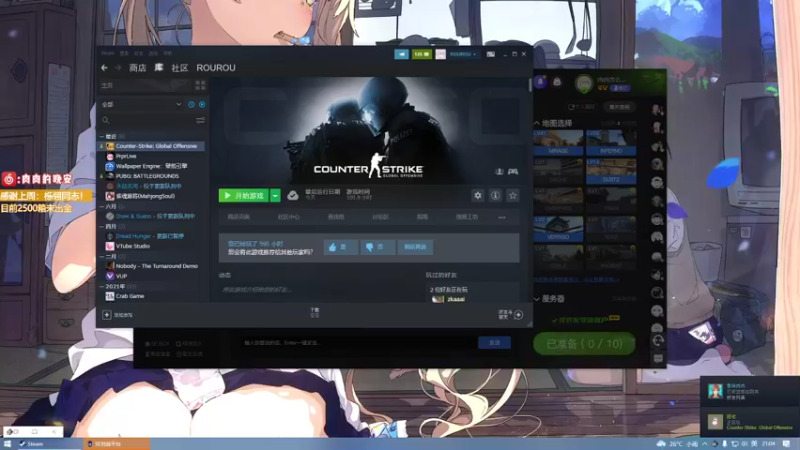Collapse the 2021年 group in the library
This screenshot has height=450, width=800.
pos(102,287)
